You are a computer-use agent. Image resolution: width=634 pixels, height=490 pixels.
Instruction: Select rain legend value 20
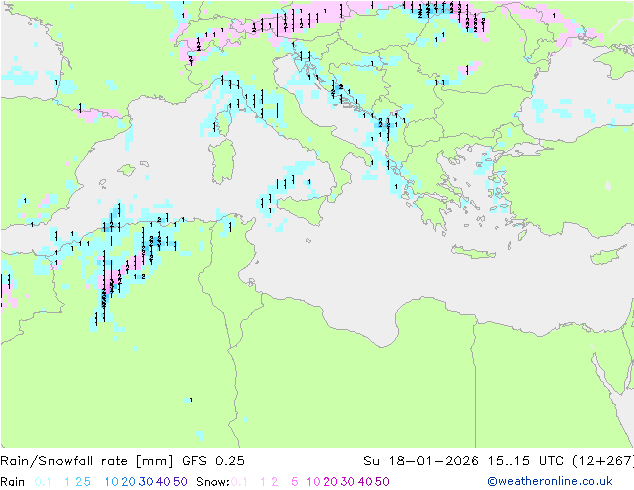pos(129,482)
